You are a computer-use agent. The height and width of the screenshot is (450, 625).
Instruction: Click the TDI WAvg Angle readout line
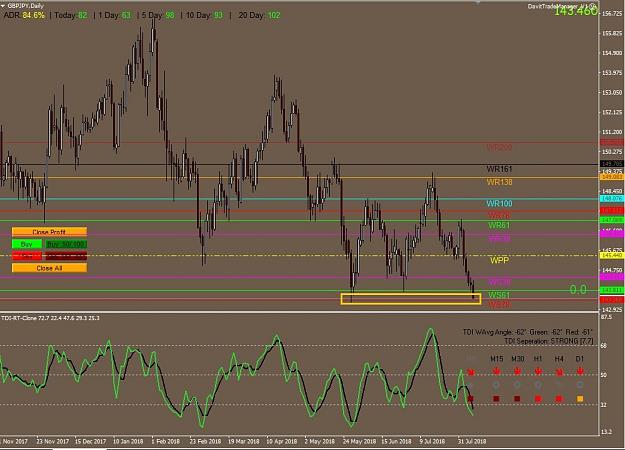(x=527, y=332)
